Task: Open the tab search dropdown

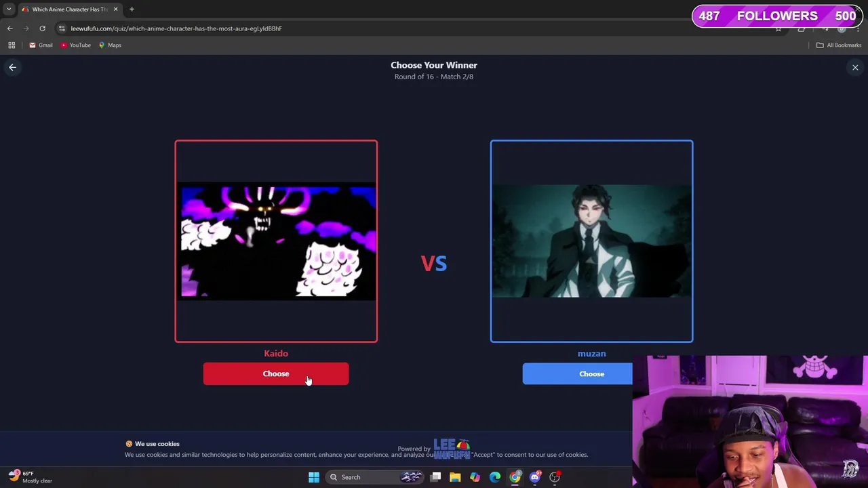Action: [x=9, y=9]
